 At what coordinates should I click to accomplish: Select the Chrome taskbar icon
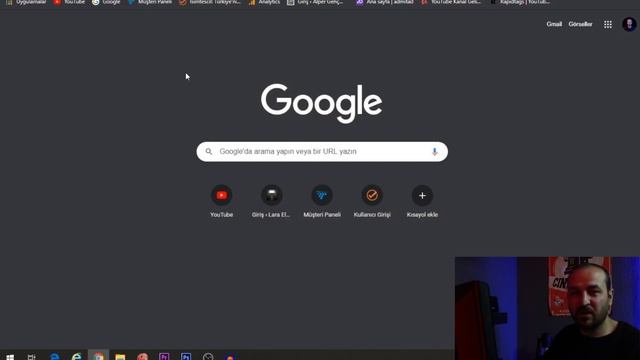click(x=98, y=356)
